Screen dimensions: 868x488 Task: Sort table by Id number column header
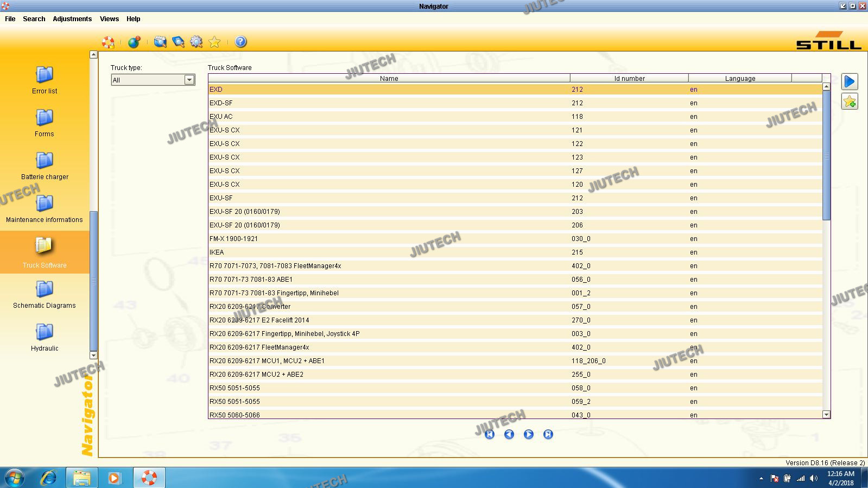coord(629,78)
